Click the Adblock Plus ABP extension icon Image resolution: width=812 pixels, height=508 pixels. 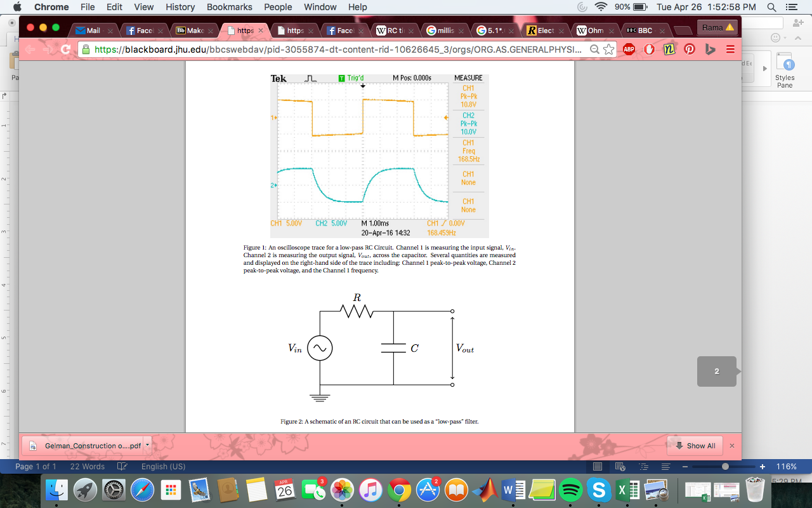pyautogui.click(x=629, y=50)
